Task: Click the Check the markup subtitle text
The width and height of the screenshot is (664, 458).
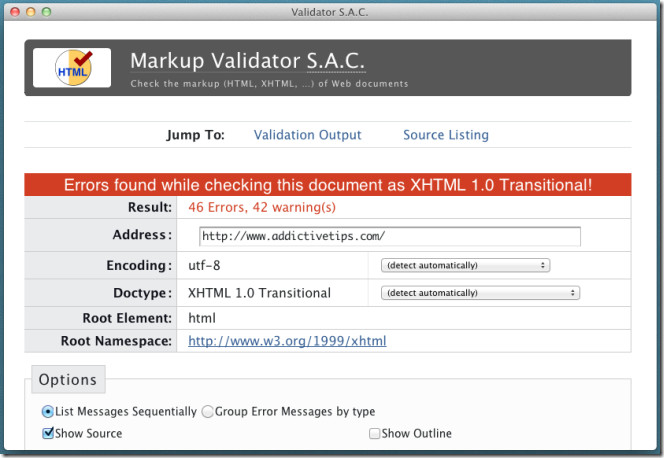Action: click(269, 84)
